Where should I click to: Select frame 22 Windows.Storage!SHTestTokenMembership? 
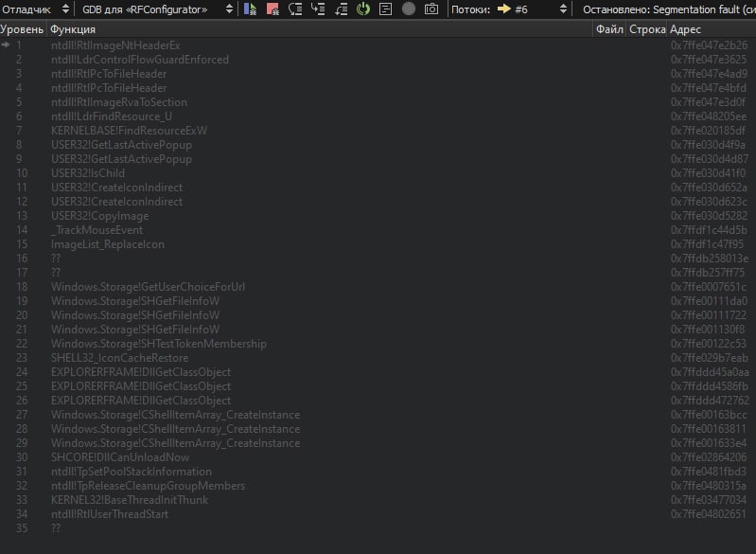[378, 344]
